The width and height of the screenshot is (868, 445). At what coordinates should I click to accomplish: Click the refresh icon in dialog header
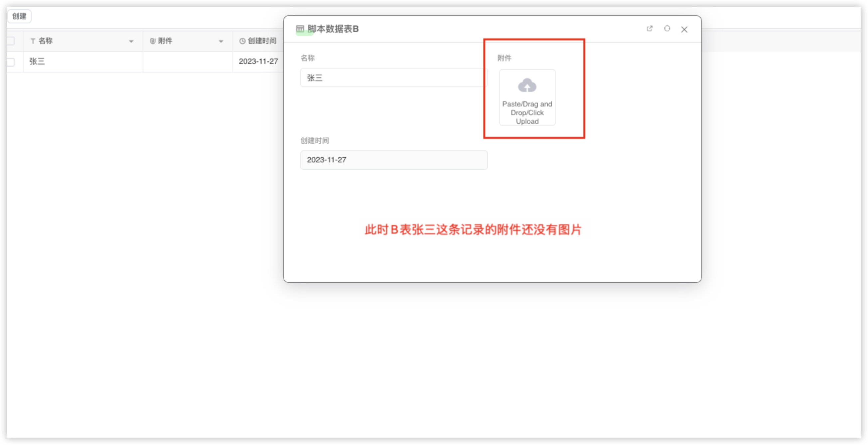coord(667,29)
